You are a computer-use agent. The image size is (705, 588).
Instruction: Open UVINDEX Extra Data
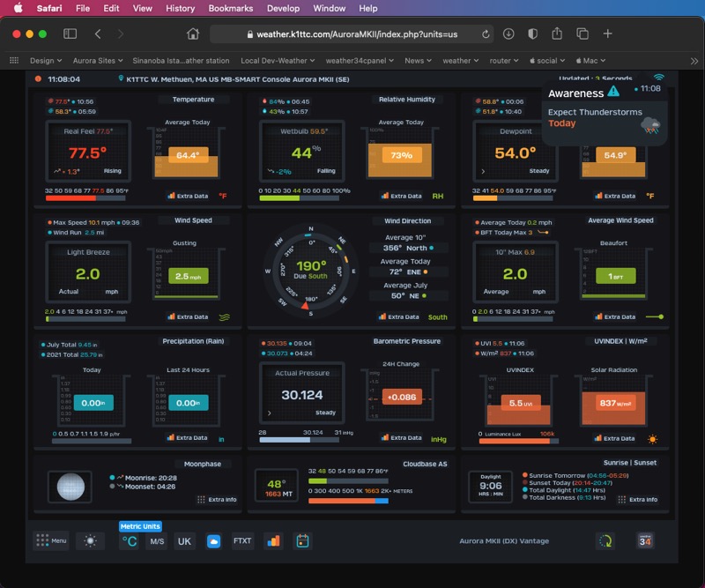click(614, 438)
